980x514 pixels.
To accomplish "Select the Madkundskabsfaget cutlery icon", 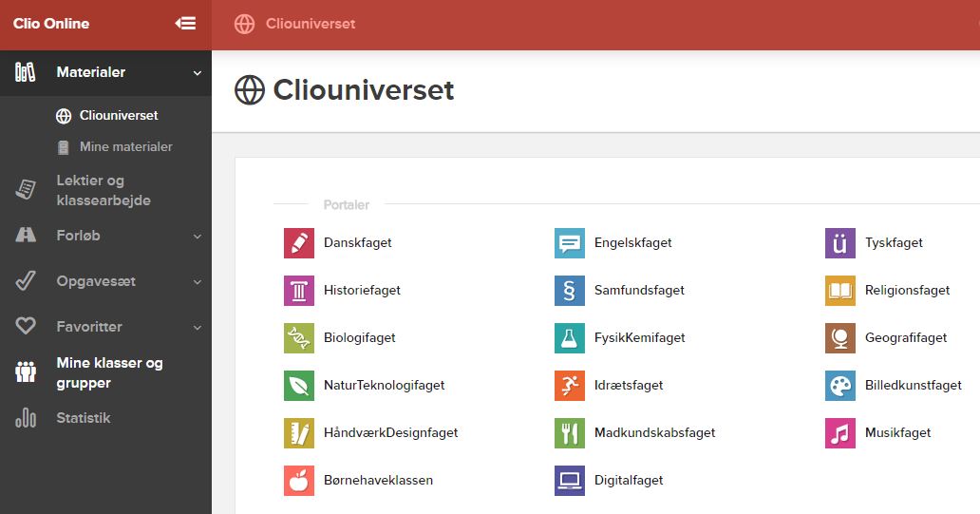I will click(x=570, y=433).
